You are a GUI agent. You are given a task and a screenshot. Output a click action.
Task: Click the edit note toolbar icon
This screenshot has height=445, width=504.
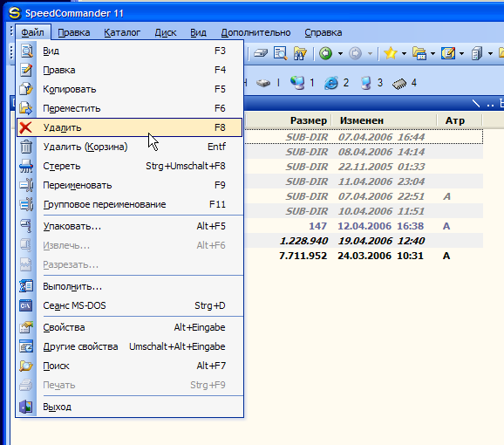click(x=448, y=53)
